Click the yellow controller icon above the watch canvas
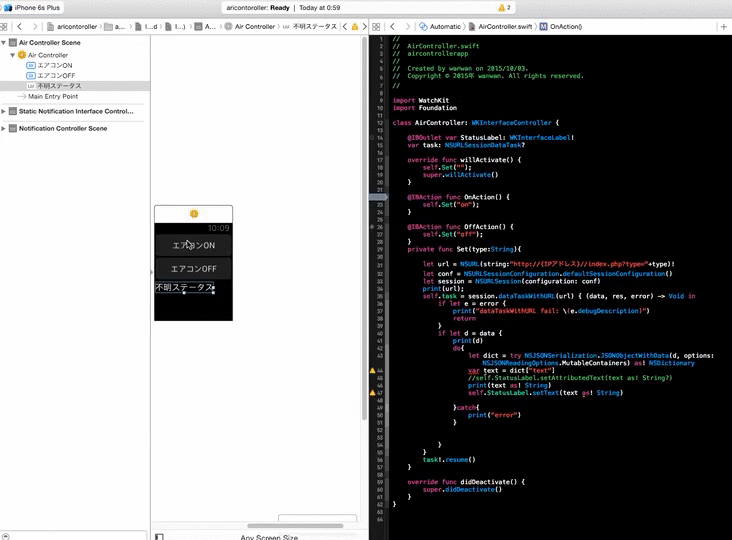Screen dimensions: 732x540 click(x=194, y=214)
